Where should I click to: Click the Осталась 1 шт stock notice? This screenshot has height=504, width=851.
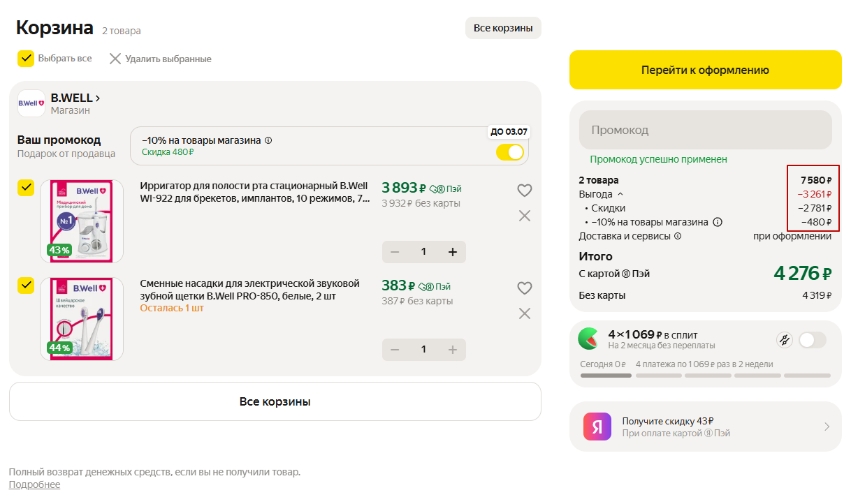click(172, 308)
